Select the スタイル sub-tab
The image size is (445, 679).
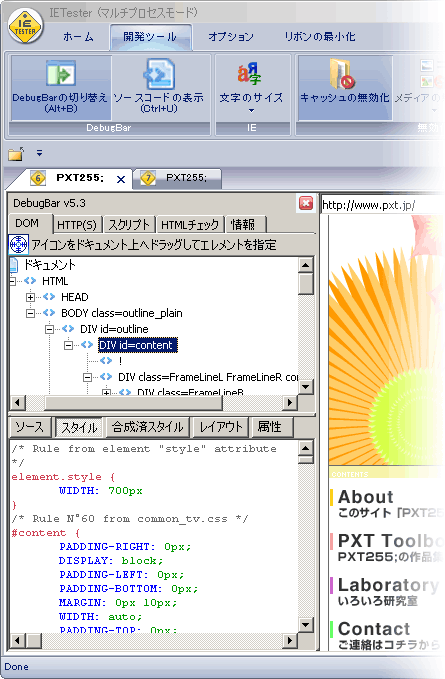pos(79,427)
